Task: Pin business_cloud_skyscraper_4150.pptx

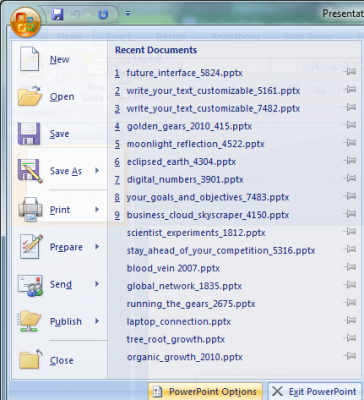Action: coord(350,213)
